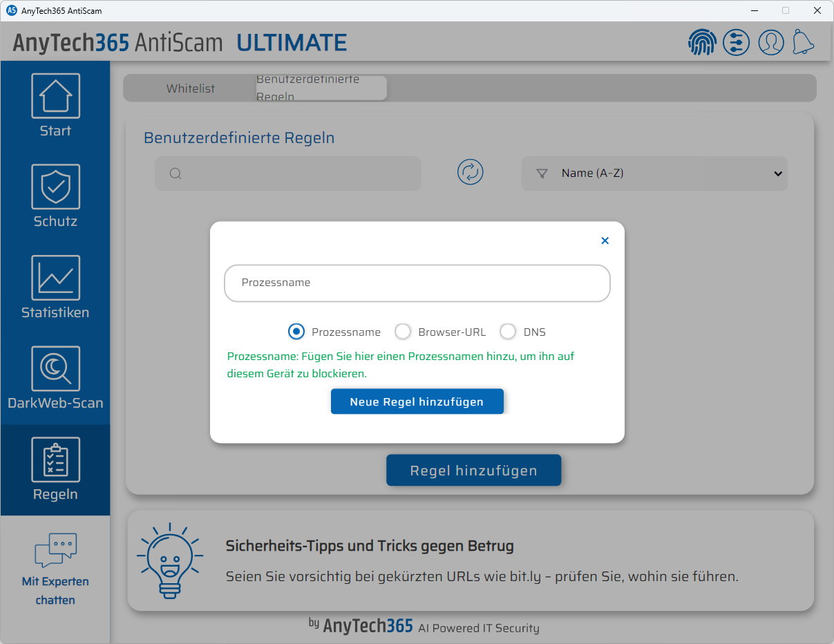Open the notification bell
Viewport: 834px width, 644px height.
click(x=804, y=42)
